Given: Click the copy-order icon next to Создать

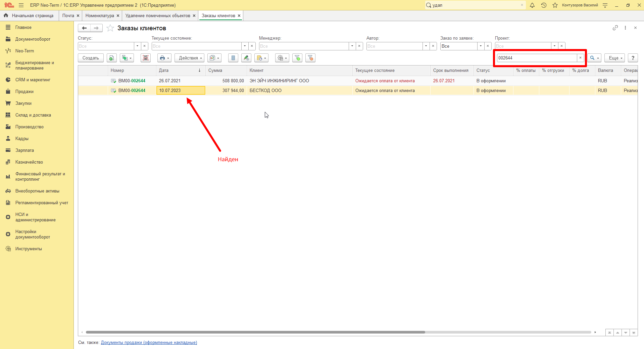Looking at the screenshot, I should pos(112,58).
